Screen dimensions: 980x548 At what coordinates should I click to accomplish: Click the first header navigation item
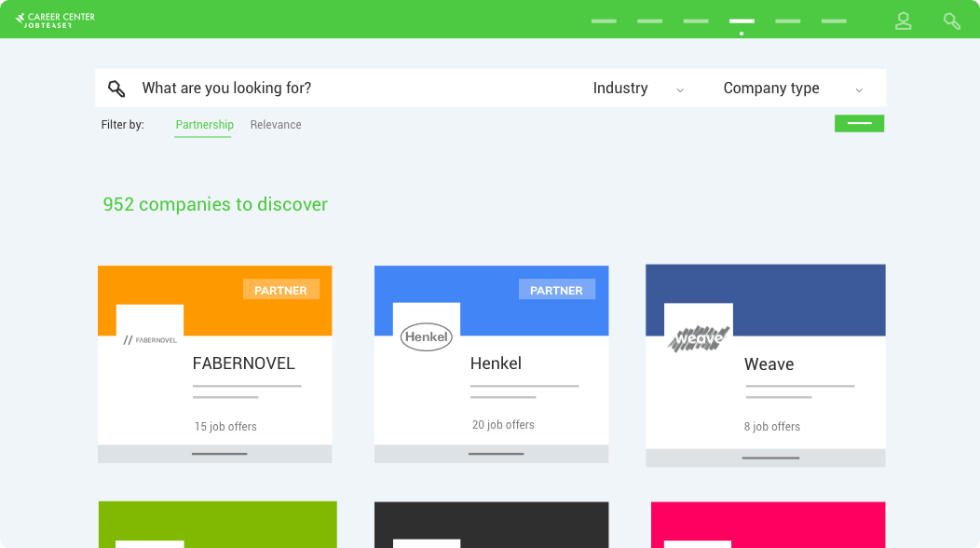pos(604,21)
